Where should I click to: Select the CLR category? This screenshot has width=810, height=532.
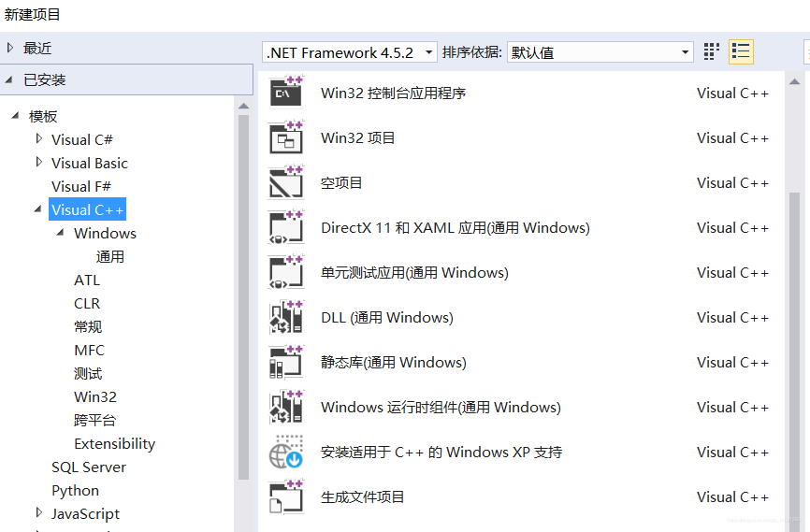(87, 303)
